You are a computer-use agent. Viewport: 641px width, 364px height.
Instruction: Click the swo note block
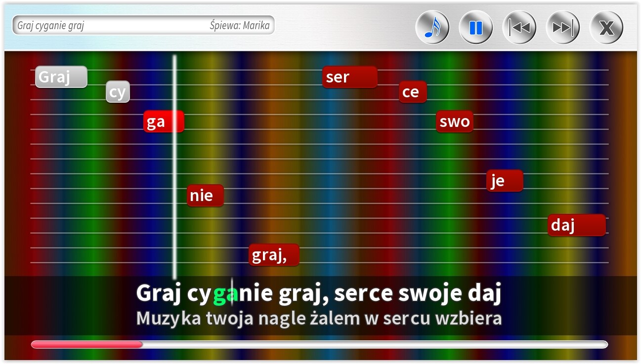(x=454, y=121)
